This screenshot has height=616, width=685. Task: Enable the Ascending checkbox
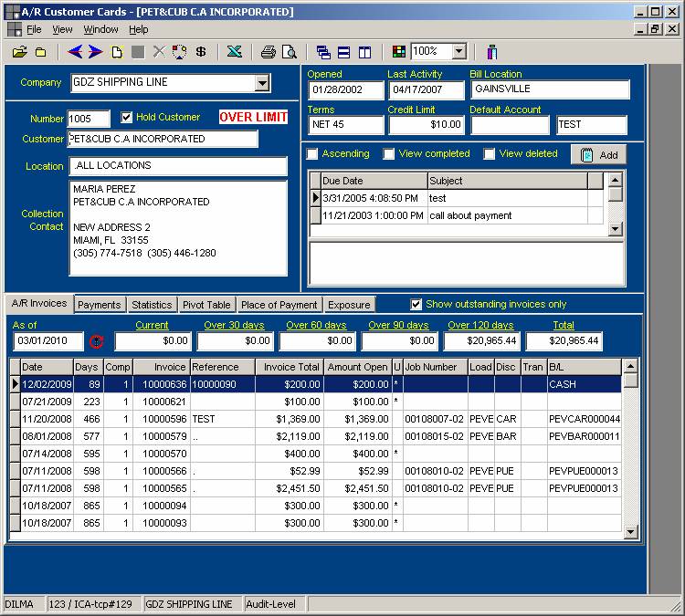click(313, 154)
